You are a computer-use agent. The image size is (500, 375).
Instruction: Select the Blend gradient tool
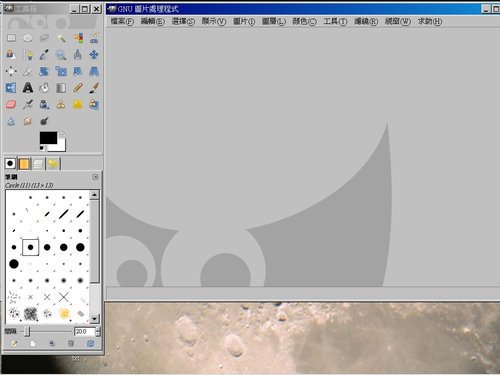(x=61, y=88)
